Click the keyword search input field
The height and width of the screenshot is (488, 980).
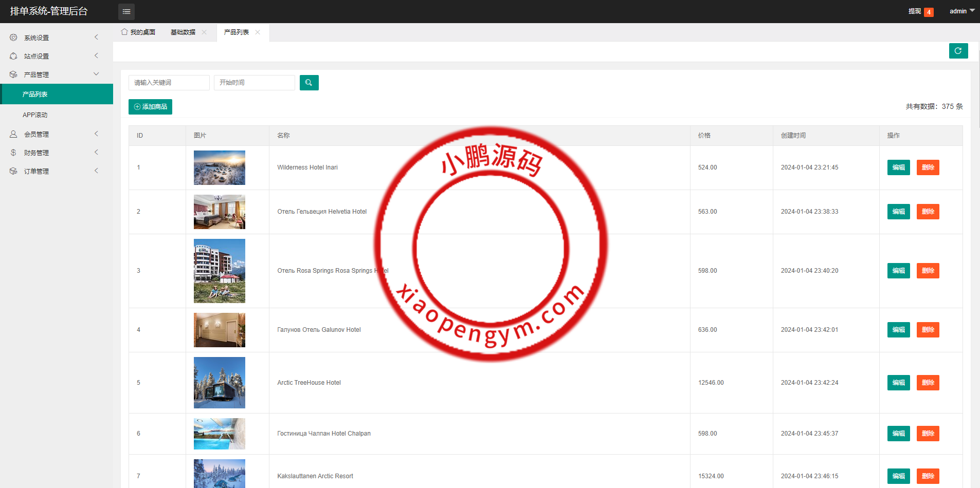click(169, 83)
